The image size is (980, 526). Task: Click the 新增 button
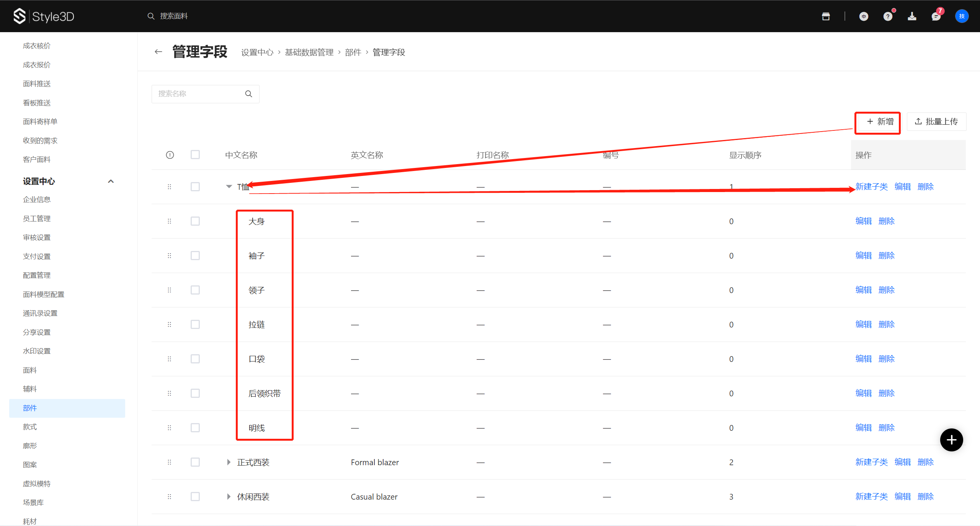(x=880, y=122)
